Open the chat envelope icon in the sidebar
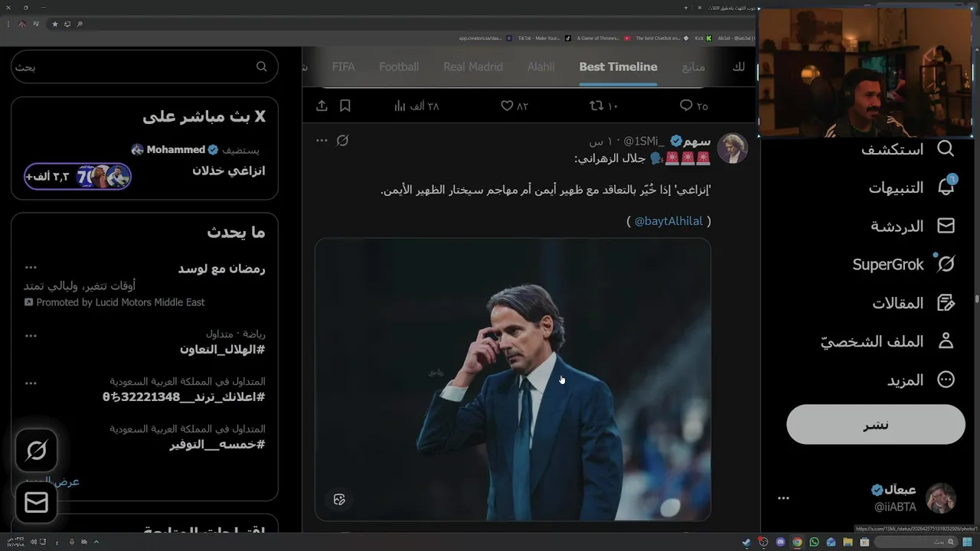Viewport: 980px width, 551px height. 946,226
